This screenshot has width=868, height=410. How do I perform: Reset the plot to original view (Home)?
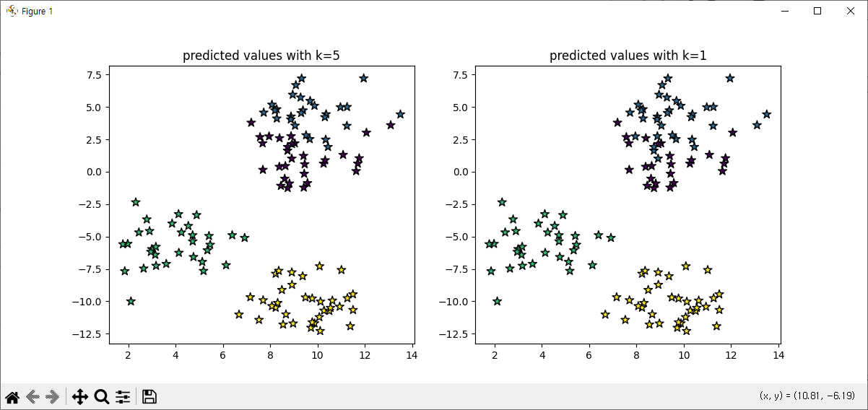click(x=12, y=396)
